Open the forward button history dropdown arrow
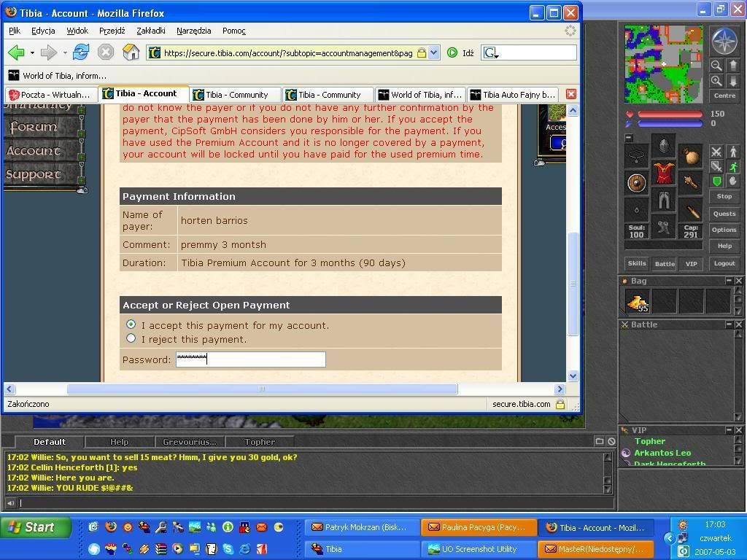 tap(65, 52)
